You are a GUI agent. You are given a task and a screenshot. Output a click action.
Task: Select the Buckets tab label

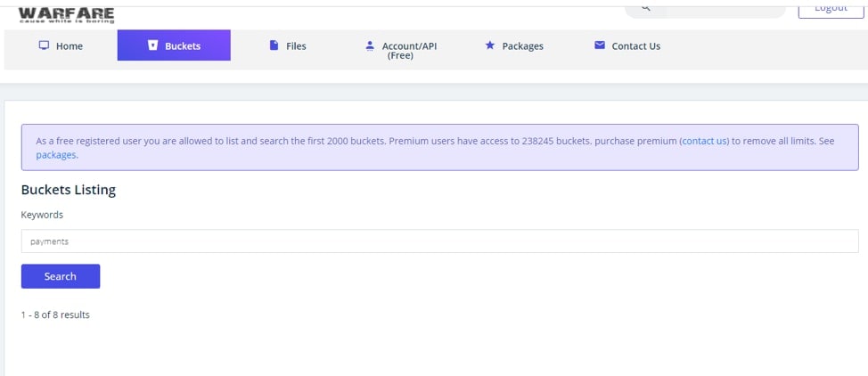point(183,46)
